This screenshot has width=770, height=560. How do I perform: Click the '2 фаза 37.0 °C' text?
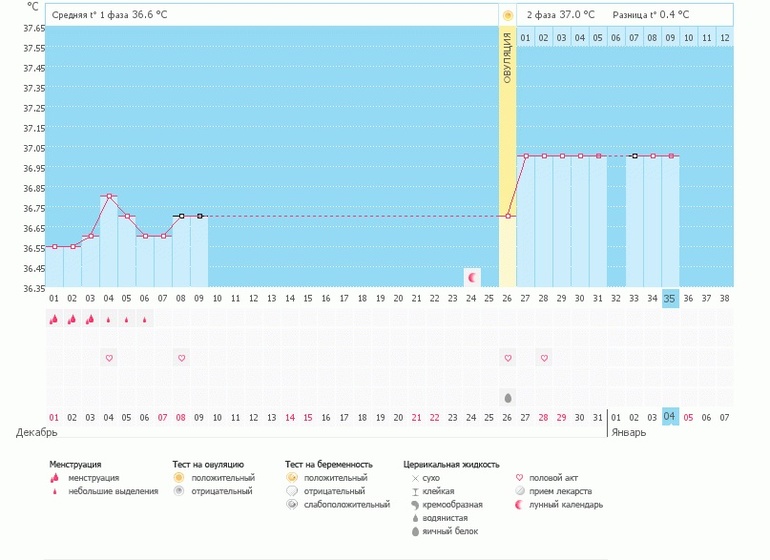click(x=561, y=15)
